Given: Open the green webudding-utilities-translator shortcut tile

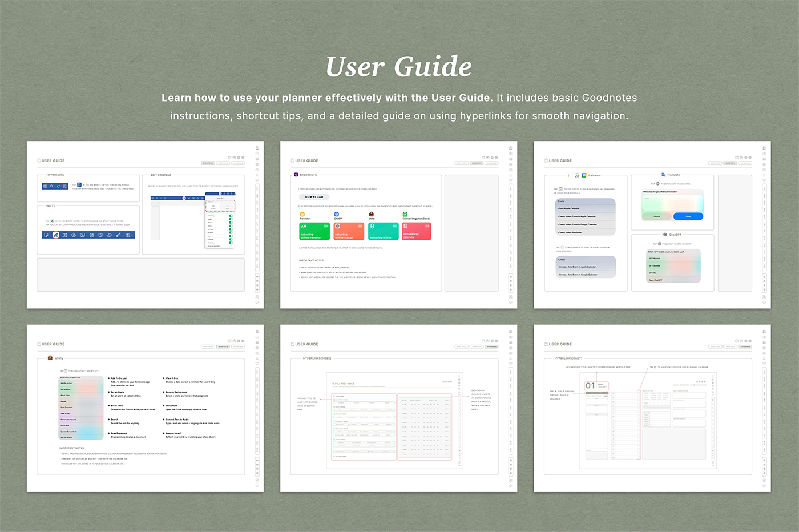Looking at the screenshot, I should (314, 231).
